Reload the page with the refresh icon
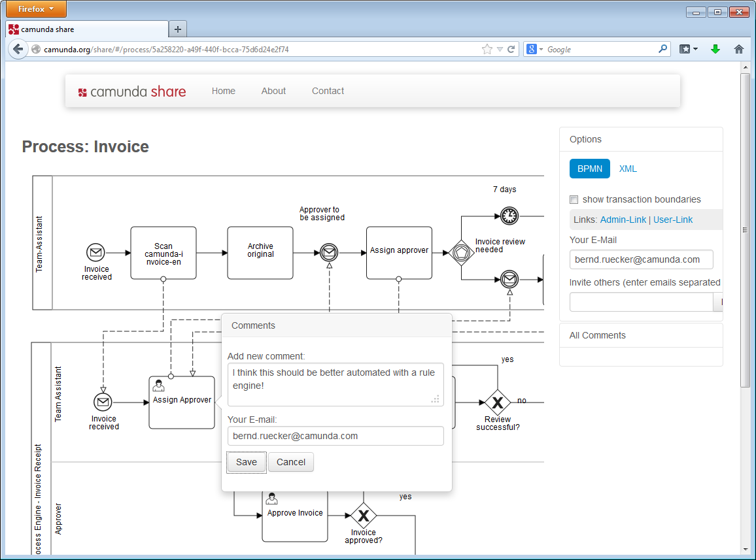Viewport: 756px width, 560px height. coord(511,49)
